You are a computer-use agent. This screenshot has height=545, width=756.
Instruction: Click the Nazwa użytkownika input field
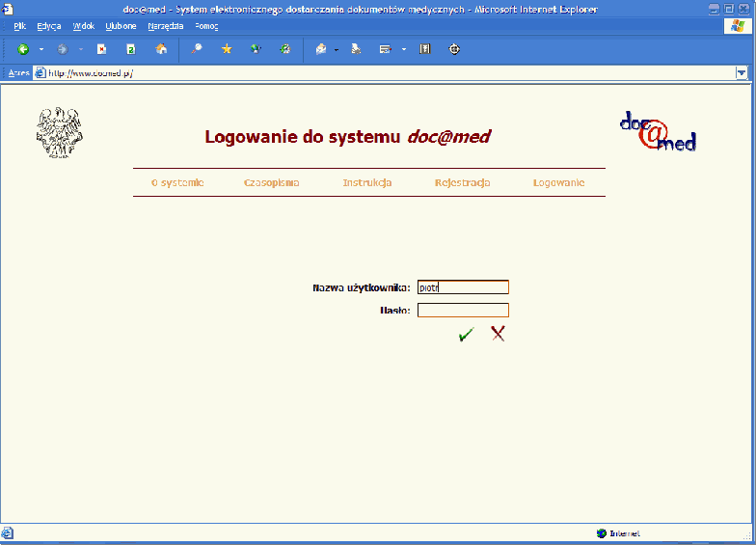463,287
